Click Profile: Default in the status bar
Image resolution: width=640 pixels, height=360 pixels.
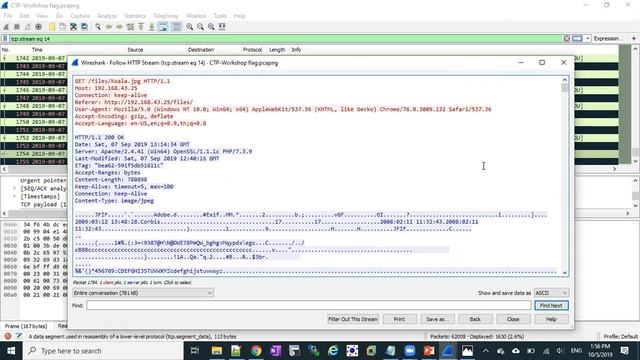pos(620,336)
